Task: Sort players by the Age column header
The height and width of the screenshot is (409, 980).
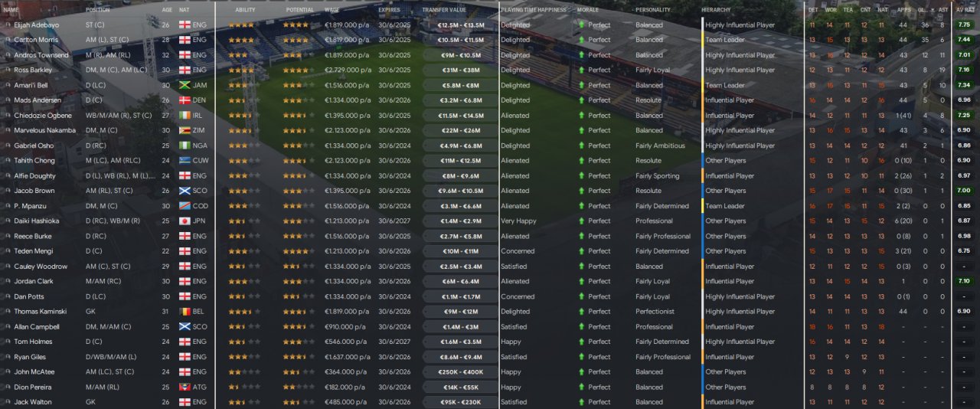Action: click(x=167, y=10)
